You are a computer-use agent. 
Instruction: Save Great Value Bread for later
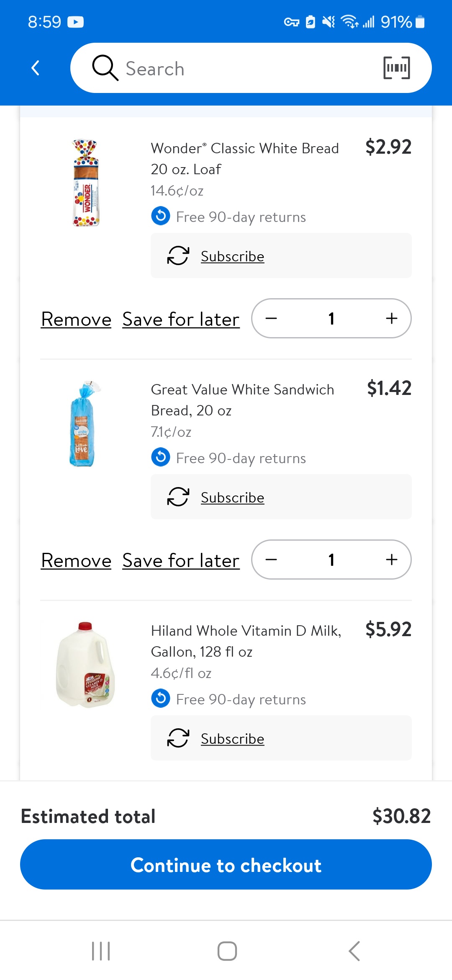click(181, 561)
